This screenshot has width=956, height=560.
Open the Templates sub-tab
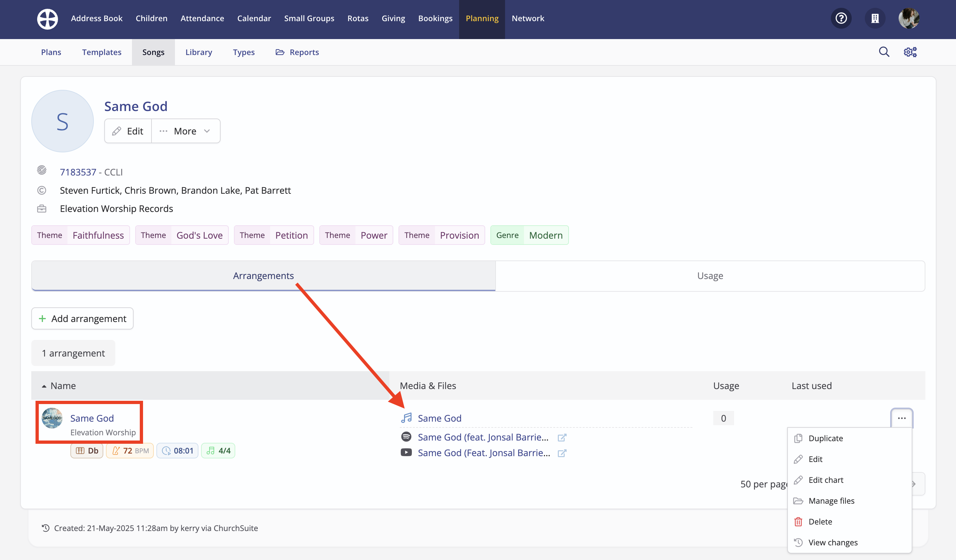pyautogui.click(x=102, y=52)
